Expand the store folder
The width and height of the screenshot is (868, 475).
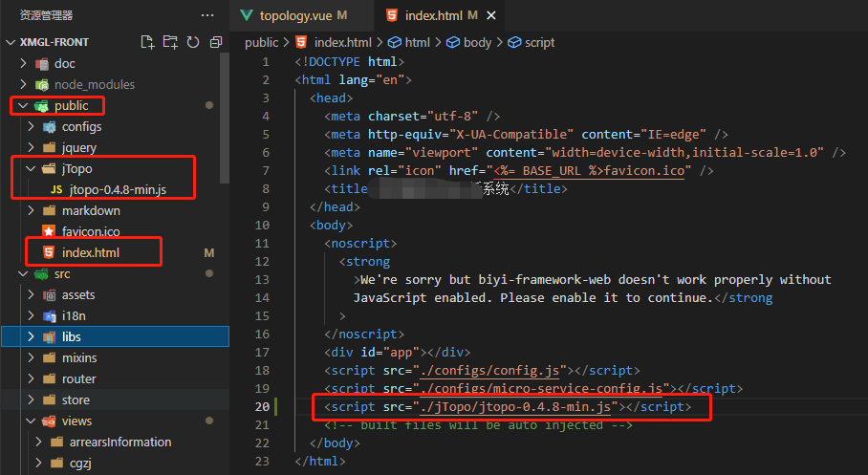[x=31, y=399]
